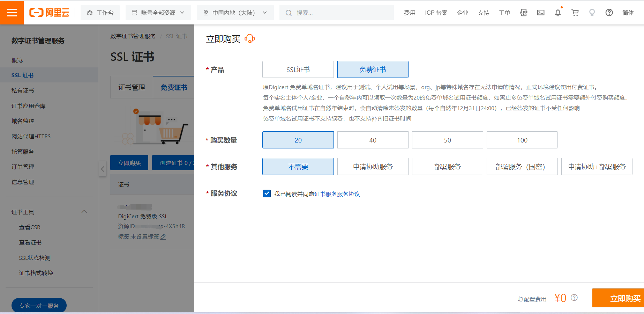This screenshot has width=644, height=314.
Task: Select the 部署服务(国密) option
Action: tap(522, 167)
